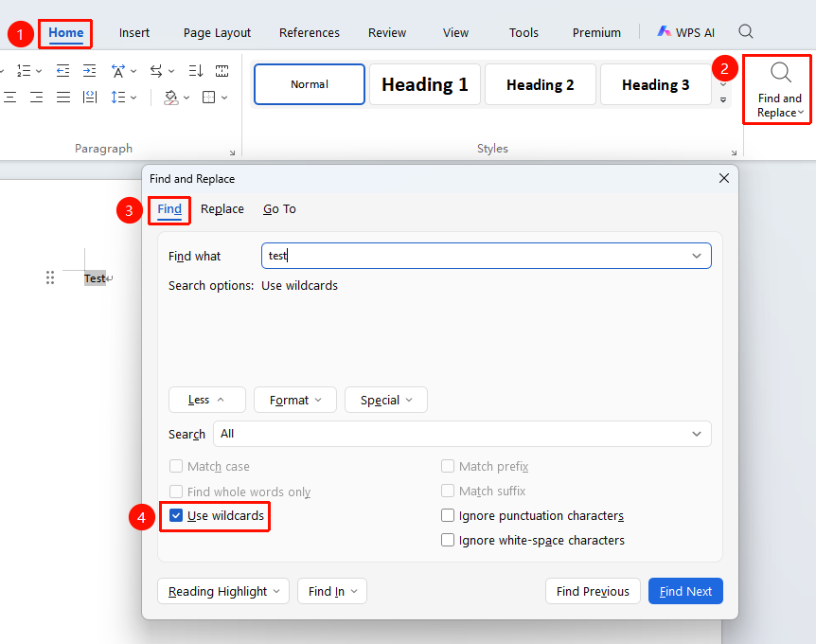Open the ribbon search magnifier
The height and width of the screenshot is (644, 816).
coord(746,32)
